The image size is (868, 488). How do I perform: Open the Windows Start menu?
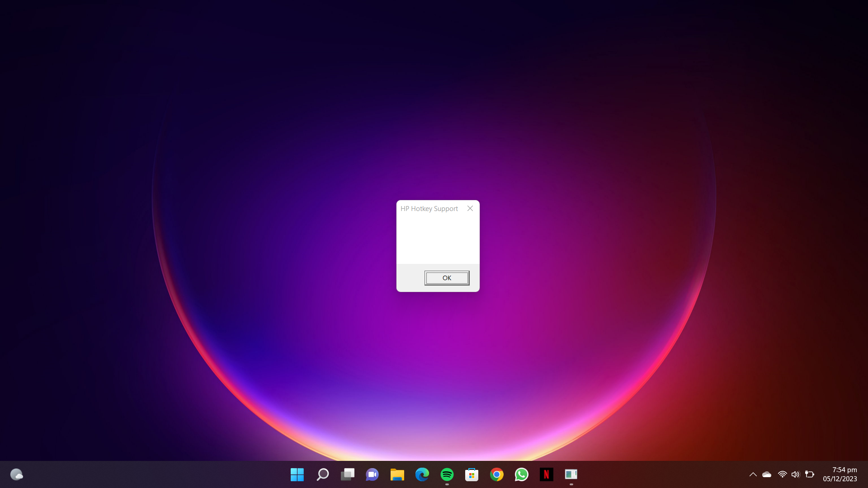tap(297, 474)
